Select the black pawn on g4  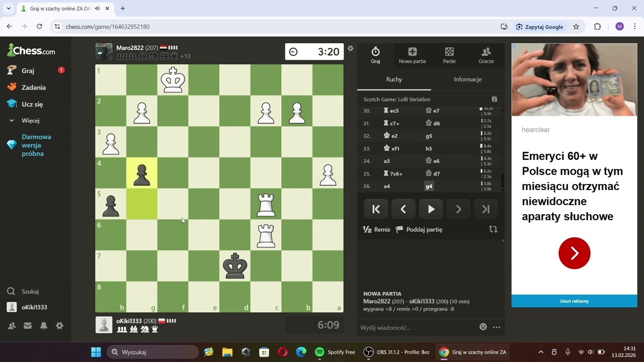[x=142, y=174]
